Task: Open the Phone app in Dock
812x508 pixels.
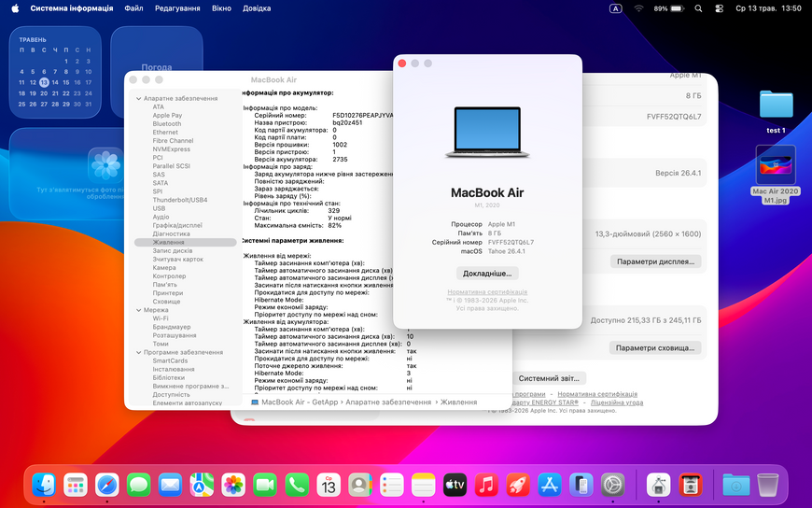Action: click(x=297, y=486)
